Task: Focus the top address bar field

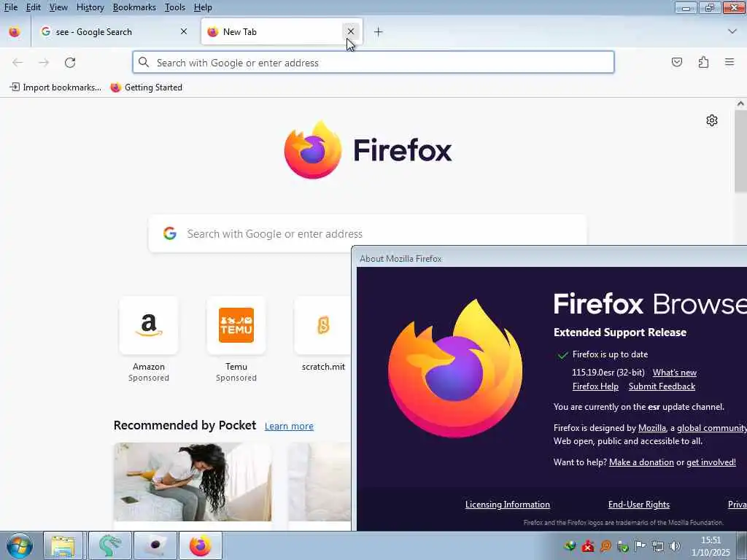Action: click(373, 63)
